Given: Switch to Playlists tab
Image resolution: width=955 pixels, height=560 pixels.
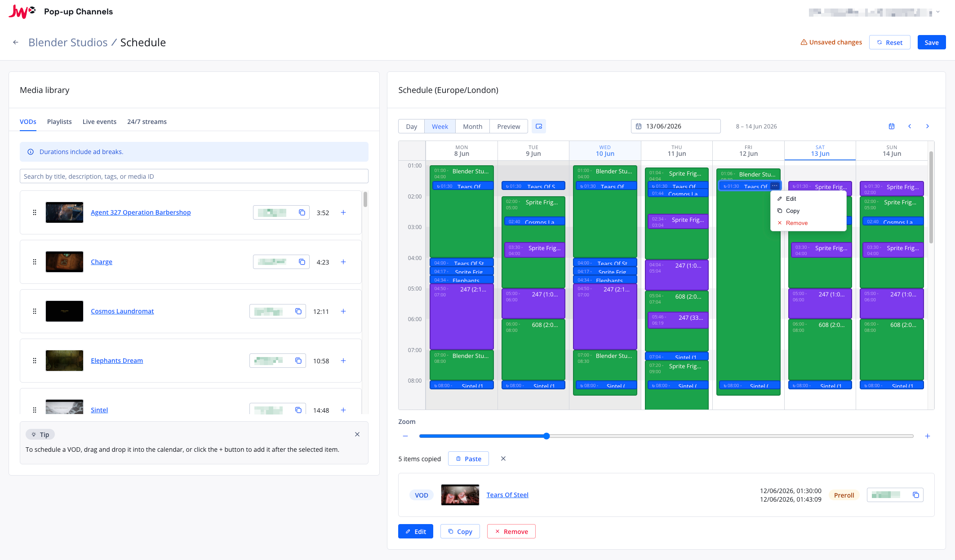Looking at the screenshot, I should [x=59, y=122].
